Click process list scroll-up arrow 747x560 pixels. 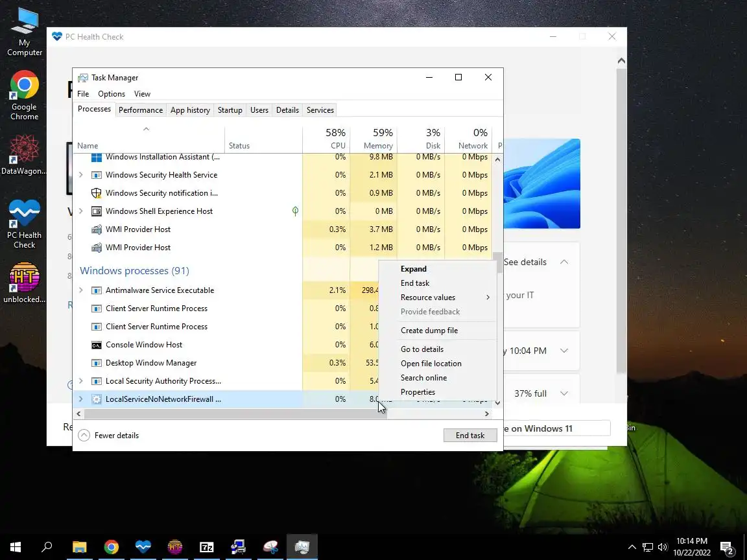click(497, 159)
